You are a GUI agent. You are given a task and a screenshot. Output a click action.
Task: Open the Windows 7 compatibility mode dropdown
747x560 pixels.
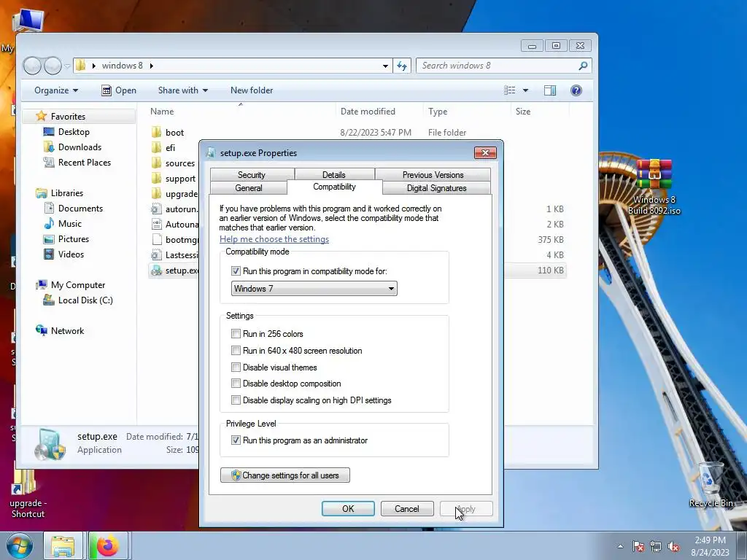click(314, 289)
